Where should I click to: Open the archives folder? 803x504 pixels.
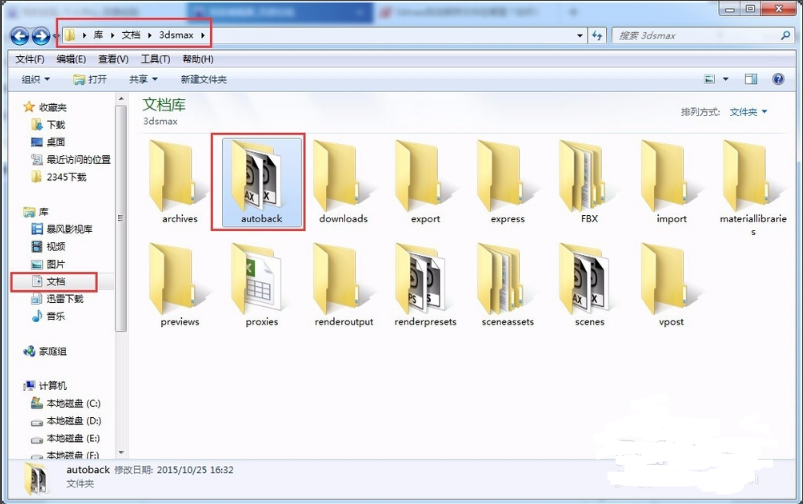[179, 182]
